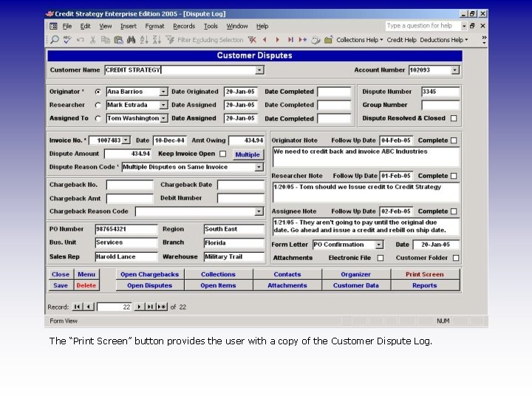Image resolution: width=532 pixels, height=399 pixels.
Task: Click the Customer Data button
Action: pos(355,285)
